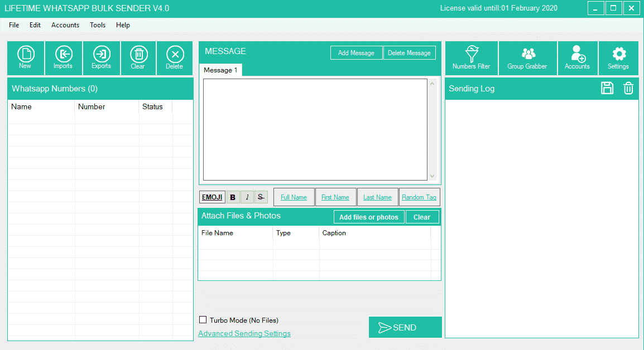Apply bold formatting to the message
The width and height of the screenshot is (644, 350).
(x=232, y=197)
